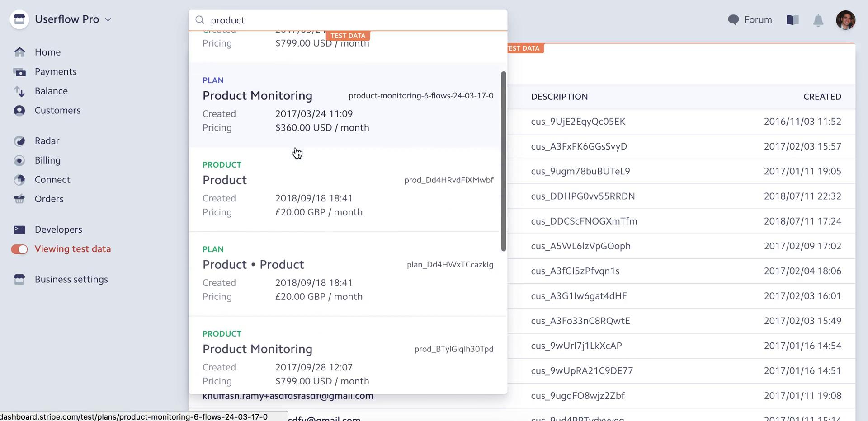
Task: Click the plan_Dd4HWxTCcazkIg identifier
Action: click(450, 265)
